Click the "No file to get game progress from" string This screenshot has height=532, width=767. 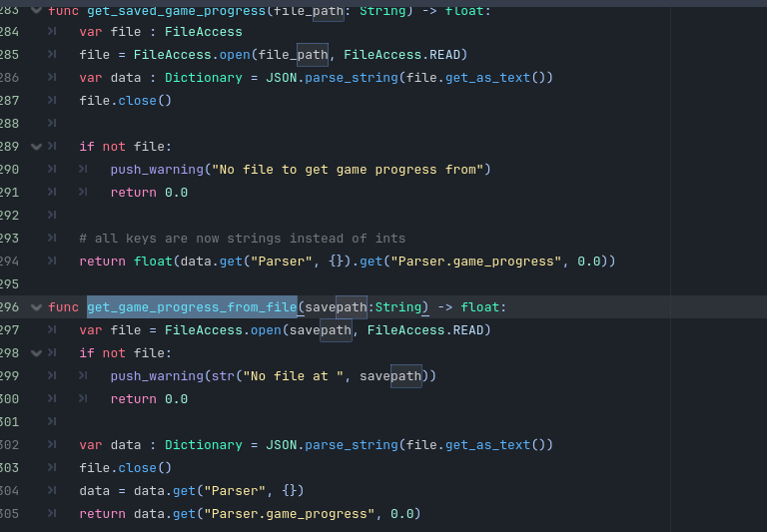[x=348, y=170]
